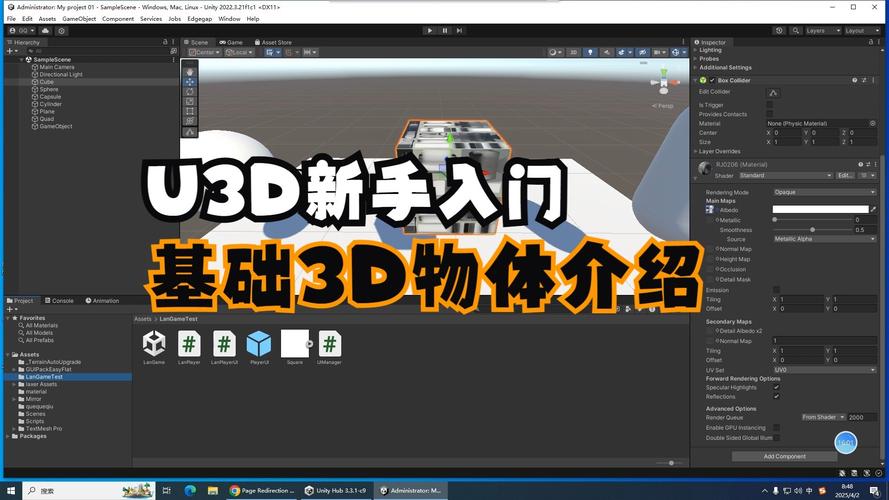Image resolution: width=889 pixels, height=500 pixels.
Task: Click the Step frame button
Action: (459, 31)
